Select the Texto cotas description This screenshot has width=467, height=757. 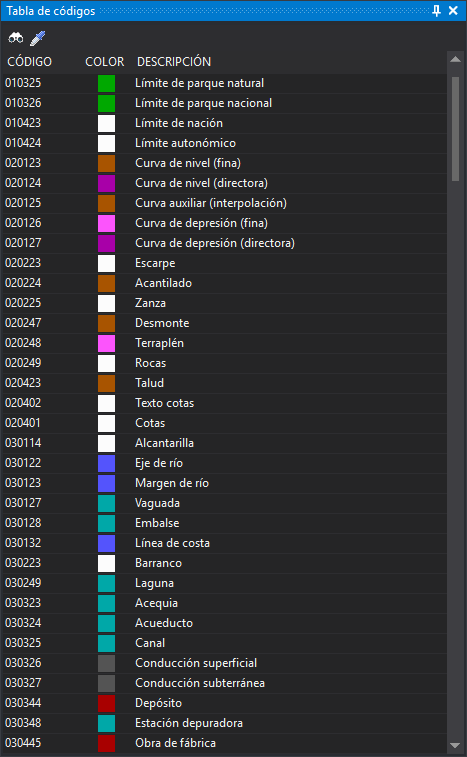click(164, 403)
